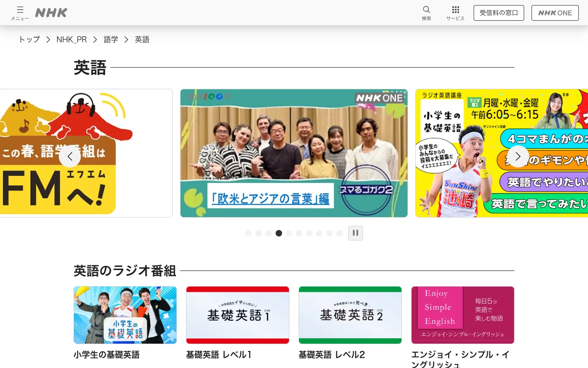Open the サービス grid icon
This screenshot has width=588, height=368.
[x=455, y=13]
